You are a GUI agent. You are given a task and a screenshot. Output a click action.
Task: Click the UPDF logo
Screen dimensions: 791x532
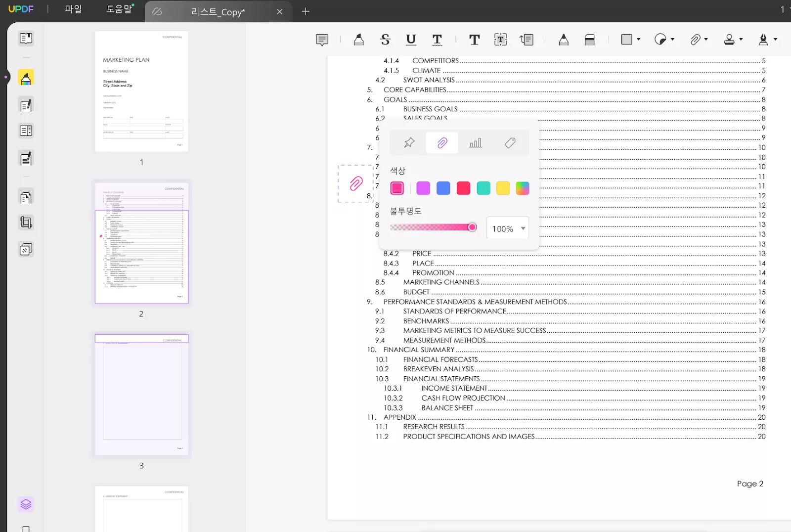(21, 9)
